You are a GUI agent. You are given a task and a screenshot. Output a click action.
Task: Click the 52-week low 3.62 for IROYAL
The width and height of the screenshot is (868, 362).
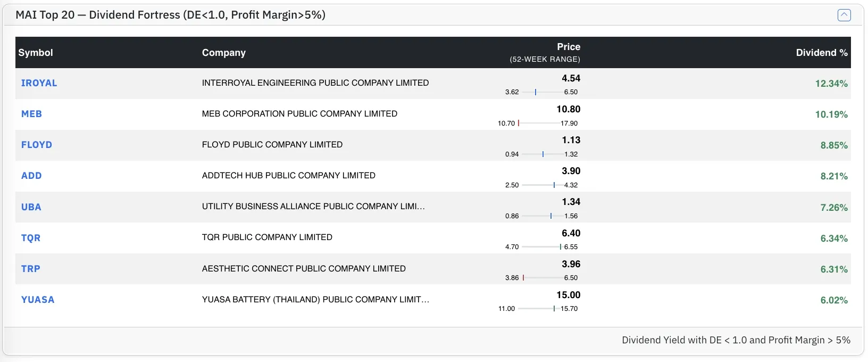pos(512,92)
